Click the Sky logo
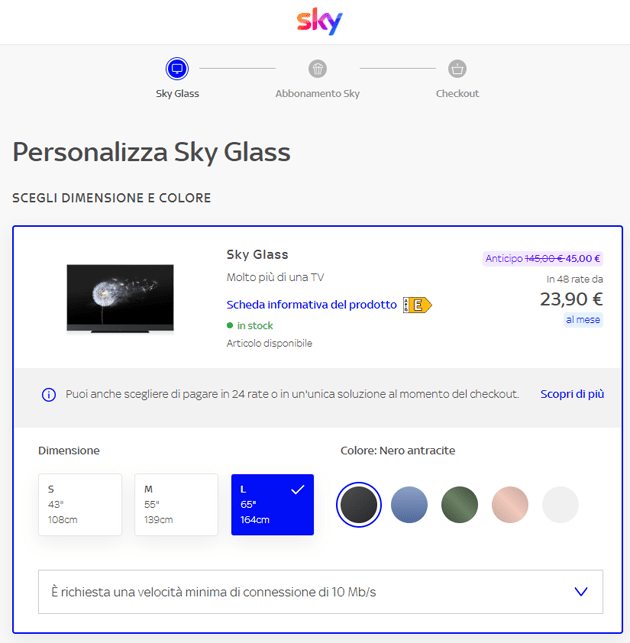 pyautogui.click(x=320, y=21)
